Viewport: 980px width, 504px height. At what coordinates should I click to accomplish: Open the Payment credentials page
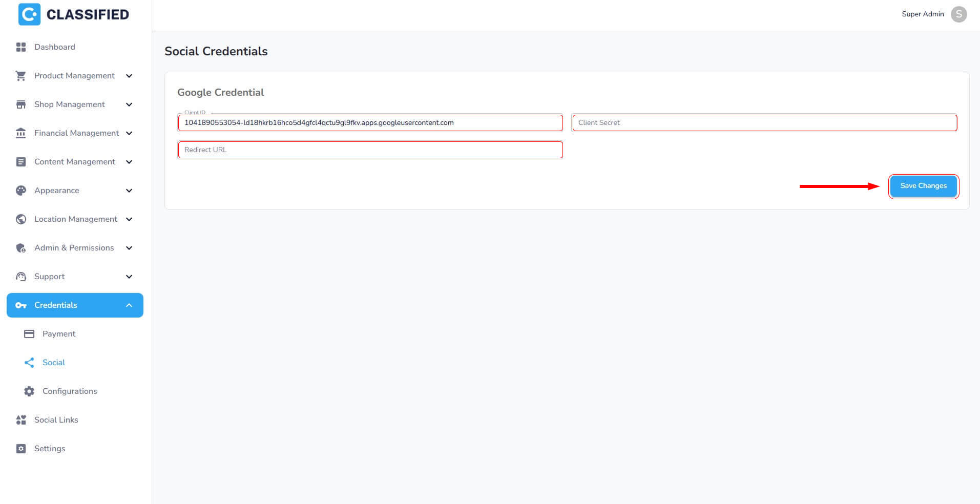coord(59,334)
